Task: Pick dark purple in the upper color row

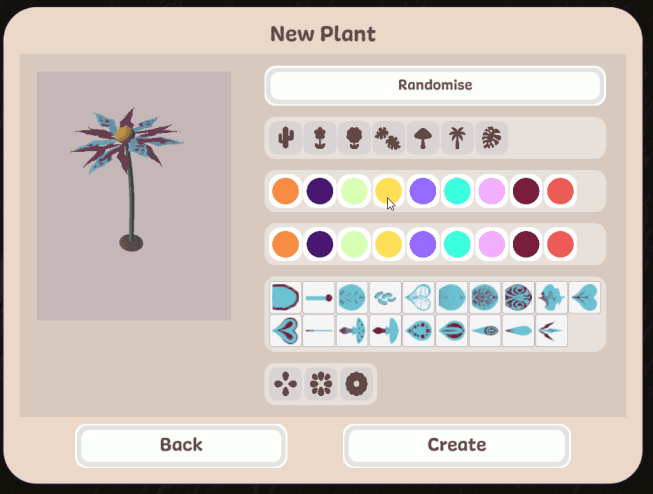Action: pos(320,191)
